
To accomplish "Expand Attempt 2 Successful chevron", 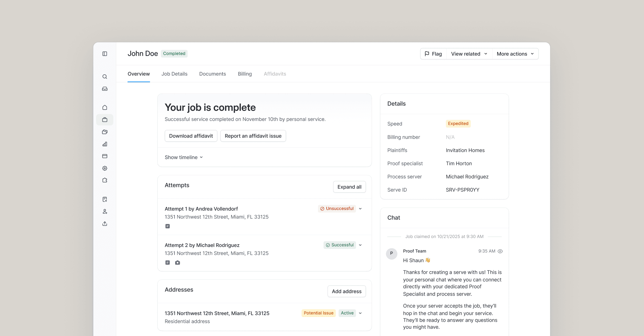I will [360, 245].
